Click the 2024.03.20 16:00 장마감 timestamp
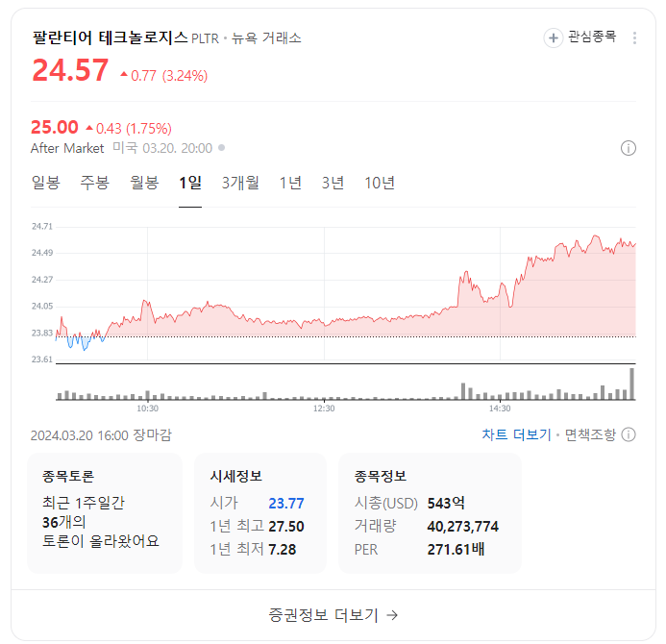 click(101, 435)
